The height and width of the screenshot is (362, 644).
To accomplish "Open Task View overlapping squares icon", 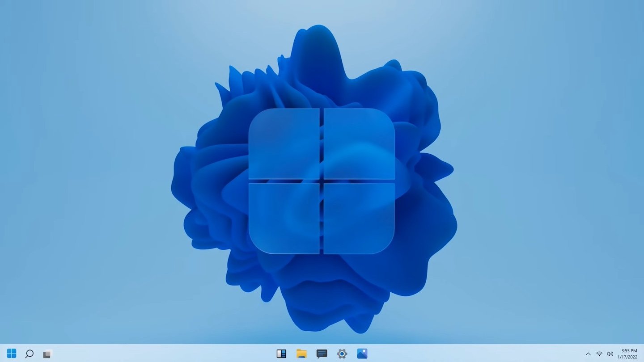I will tap(47, 354).
